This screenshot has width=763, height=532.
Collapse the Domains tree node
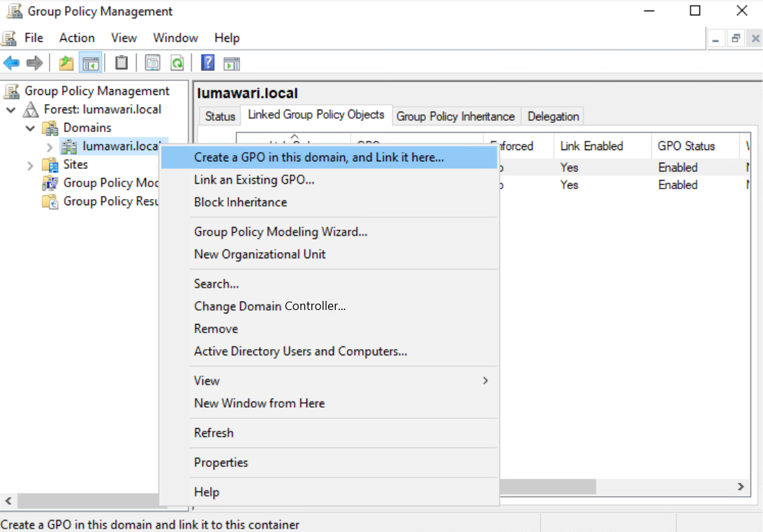29,127
